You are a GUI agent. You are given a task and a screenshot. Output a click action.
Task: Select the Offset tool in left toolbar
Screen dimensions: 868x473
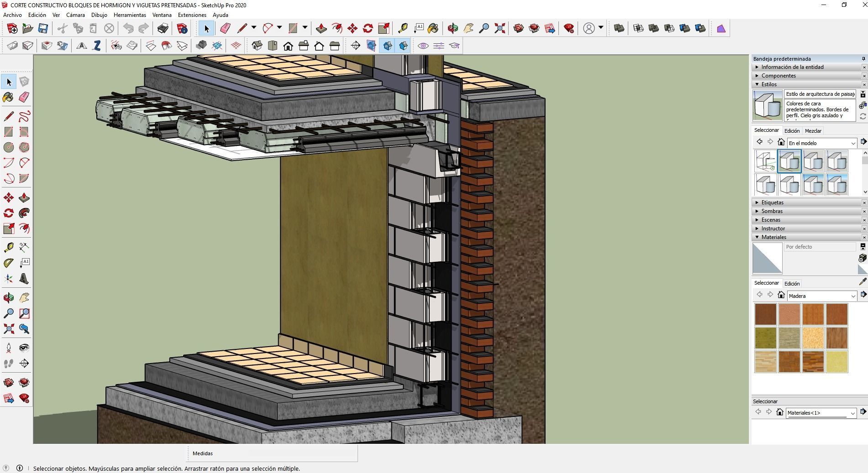(x=24, y=229)
